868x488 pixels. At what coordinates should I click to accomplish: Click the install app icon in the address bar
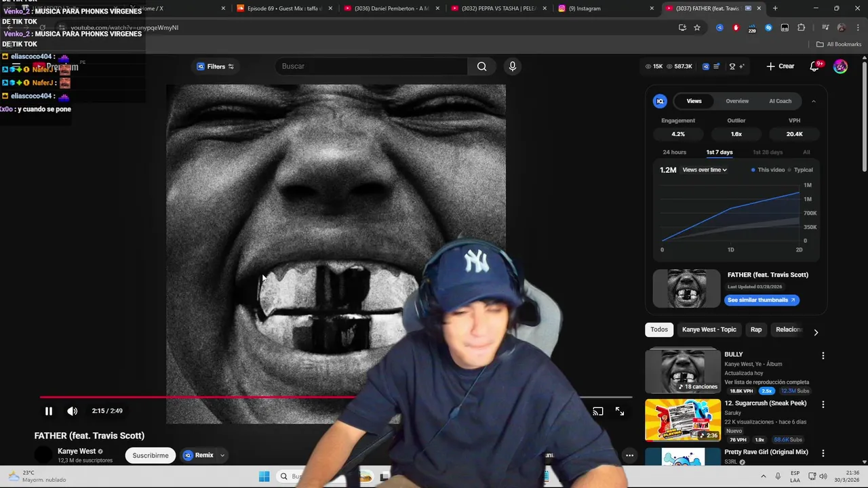682,28
